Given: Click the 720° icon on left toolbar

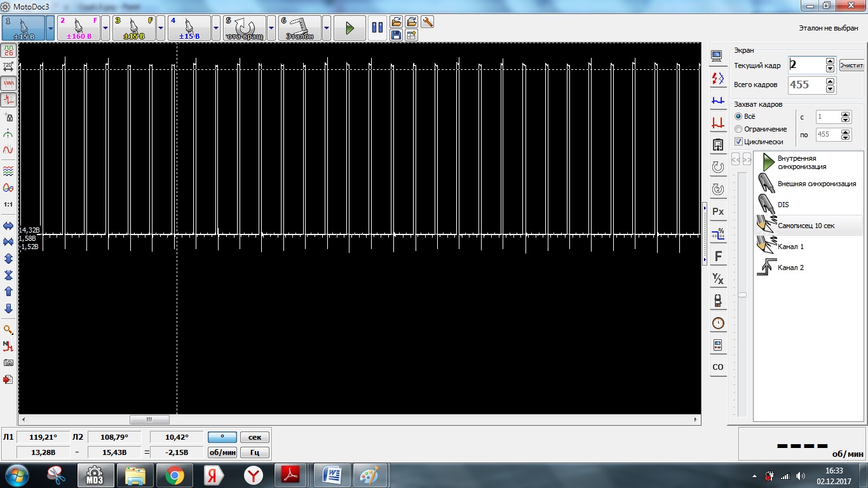Looking at the screenshot, I should 9,66.
